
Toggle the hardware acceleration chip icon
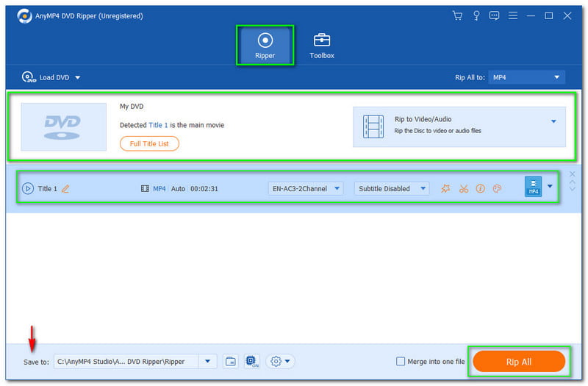[251, 361]
